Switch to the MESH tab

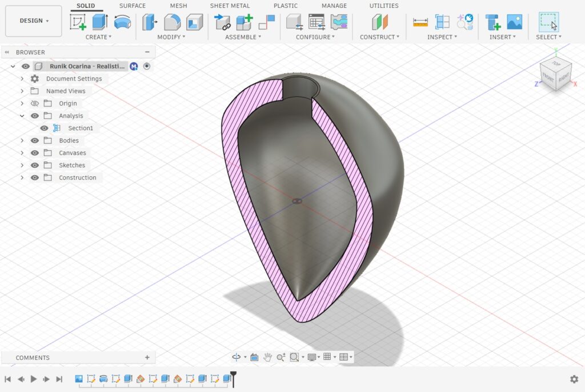(178, 6)
